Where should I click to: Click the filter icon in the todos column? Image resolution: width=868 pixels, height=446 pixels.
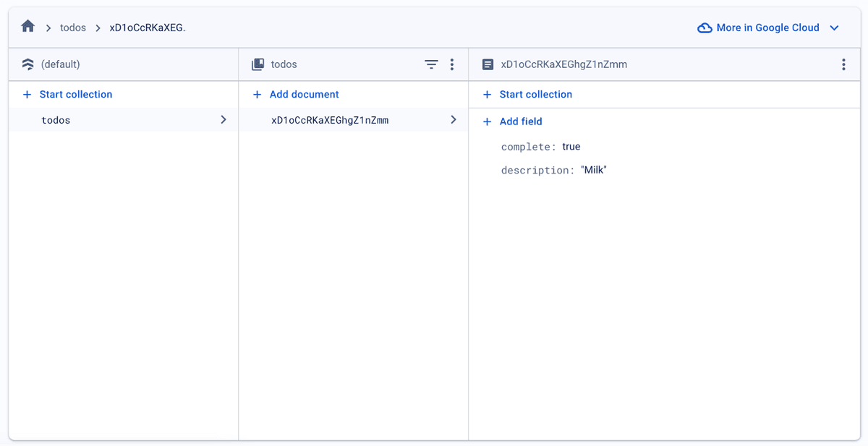coord(431,64)
